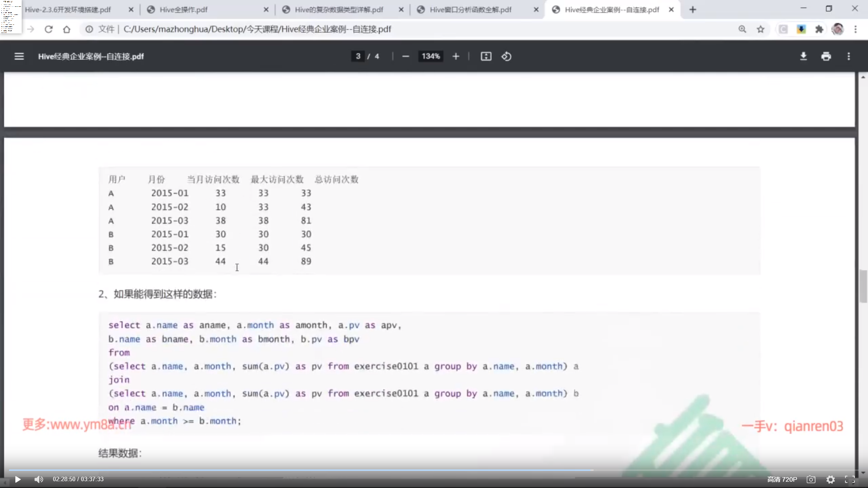Open the PDF viewer more-actions menu
Image resolution: width=868 pixels, height=488 pixels.
pos(849,56)
